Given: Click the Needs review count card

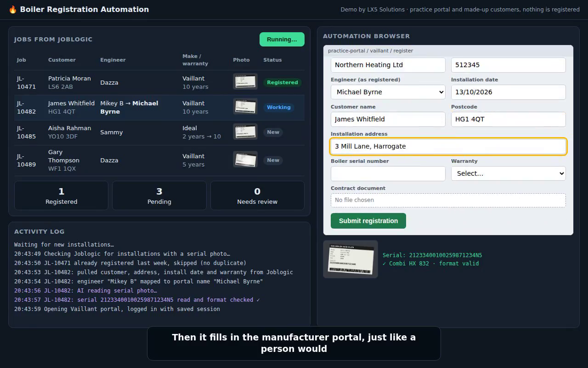Looking at the screenshot, I should click(x=257, y=195).
